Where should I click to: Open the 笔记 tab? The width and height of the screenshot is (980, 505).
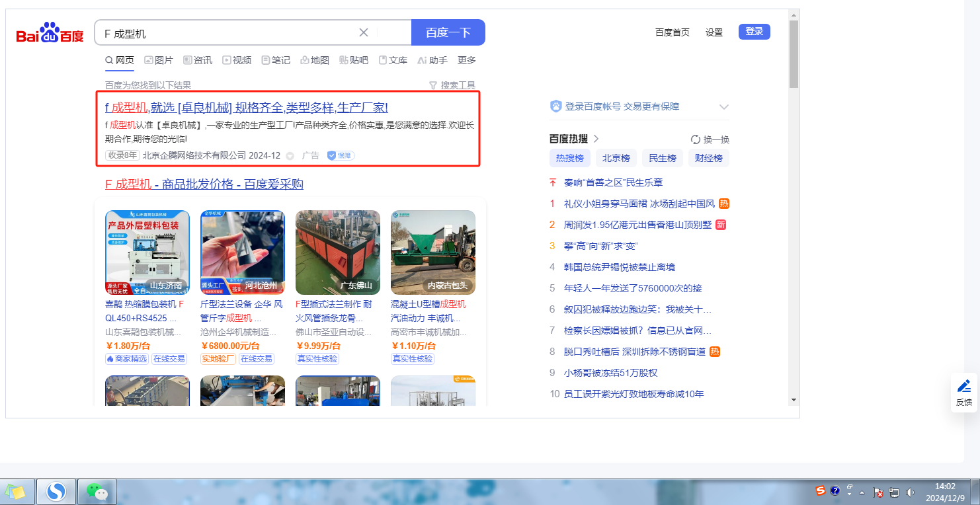276,60
